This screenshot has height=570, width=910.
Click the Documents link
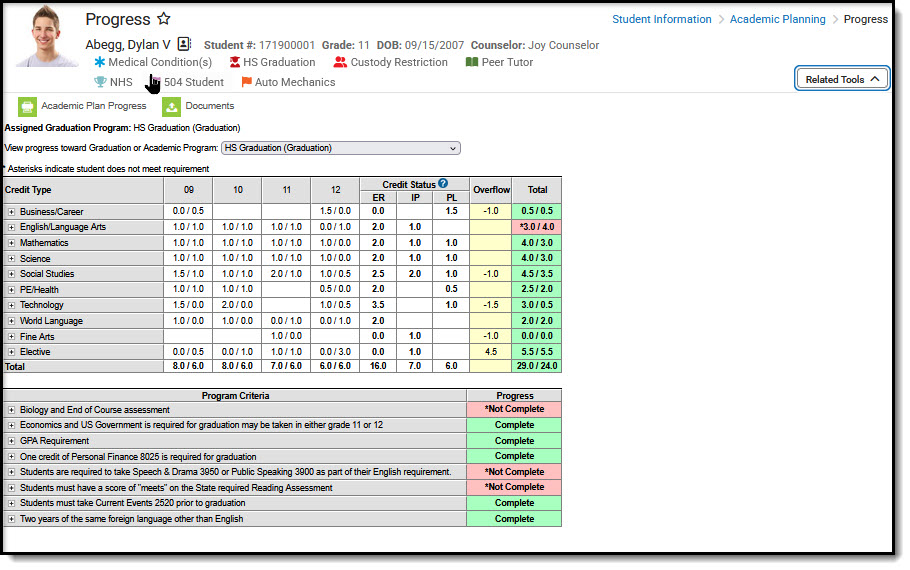click(x=210, y=106)
